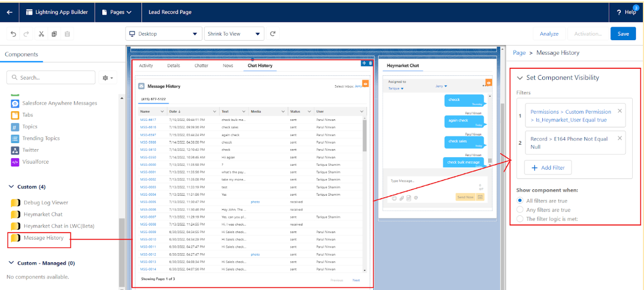This screenshot has width=644, height=290.
Task: Click the Topics component icon
Action: (15, 127)
